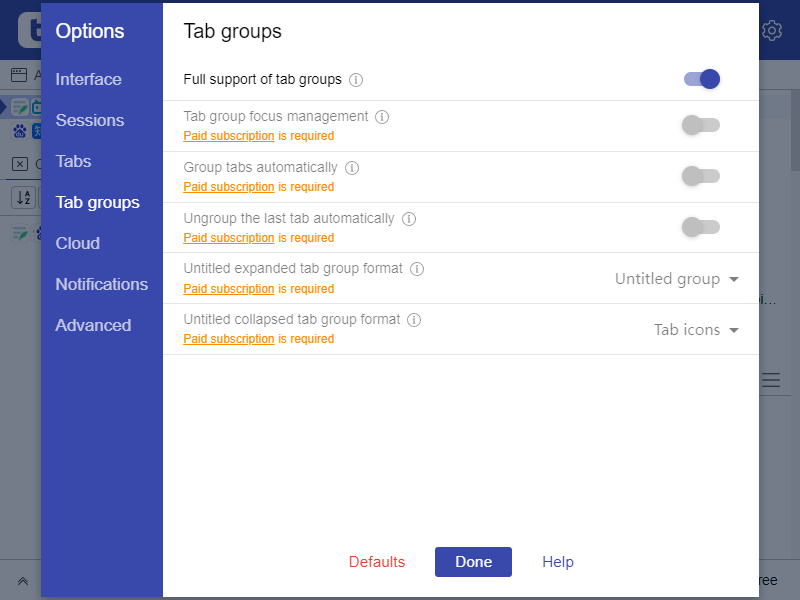The image size is (800, 600).
Task: Toggle Ungroup the last tab automatically switch
Action: point(700,227)
